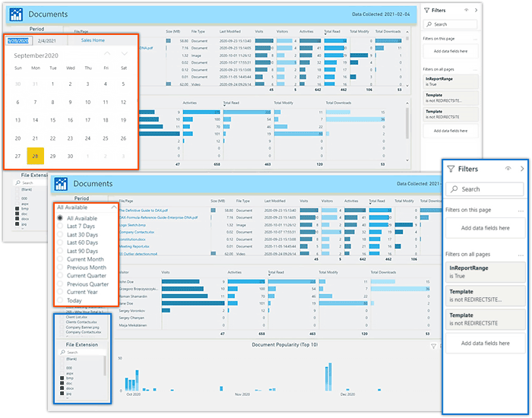
Task: Go to previous month in calendar
Action: [x=107, y=54]
